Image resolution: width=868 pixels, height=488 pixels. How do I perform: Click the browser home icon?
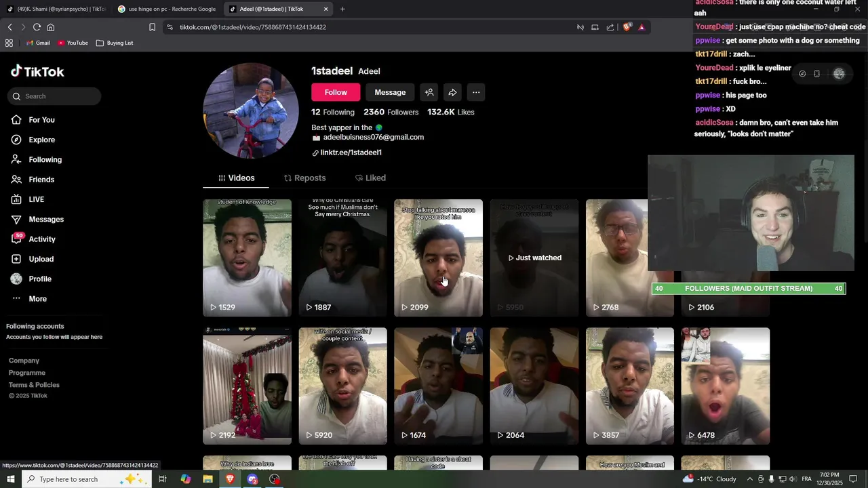(x=50, y=27)
